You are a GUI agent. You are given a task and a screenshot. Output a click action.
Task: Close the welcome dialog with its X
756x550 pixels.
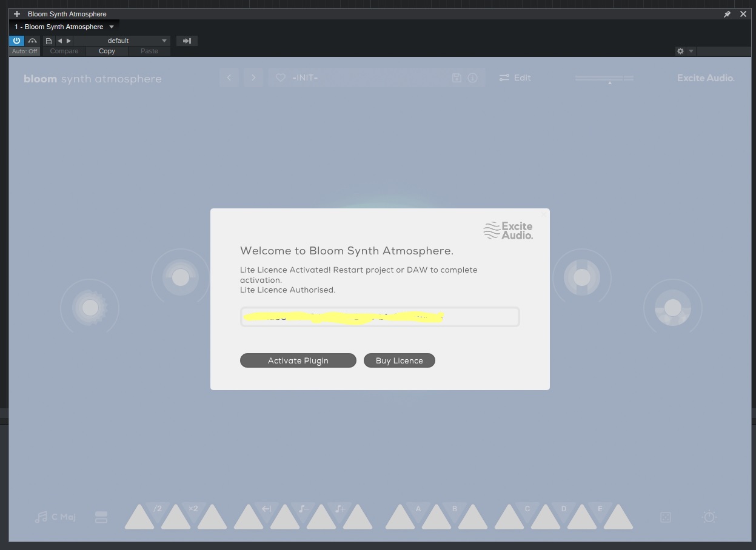click(544, 214)
